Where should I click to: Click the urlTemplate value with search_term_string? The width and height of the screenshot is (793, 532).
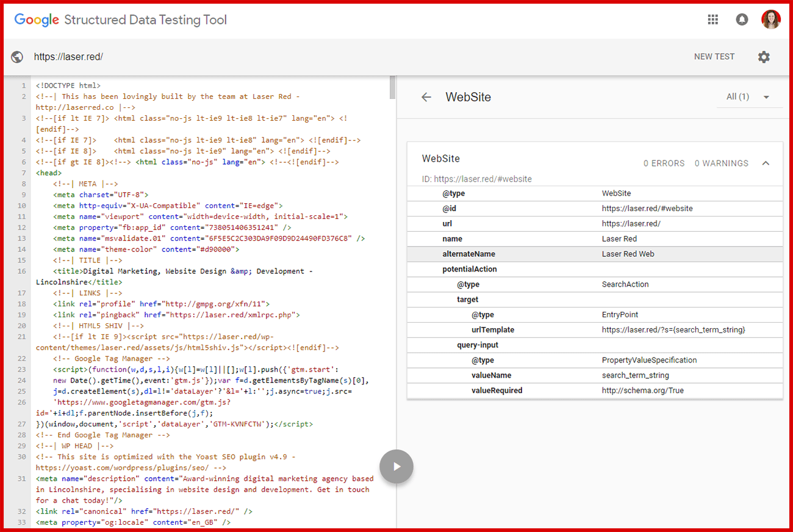coord(673,330)
